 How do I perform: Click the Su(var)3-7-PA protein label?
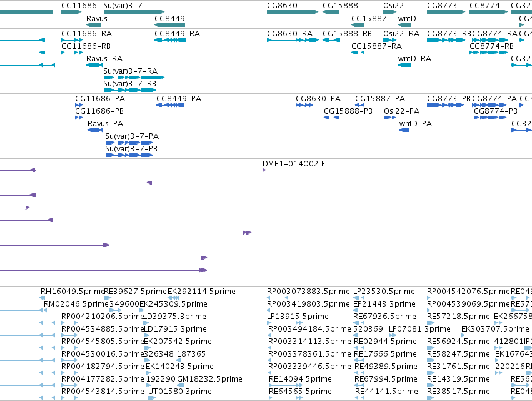(x=132, y=136)
